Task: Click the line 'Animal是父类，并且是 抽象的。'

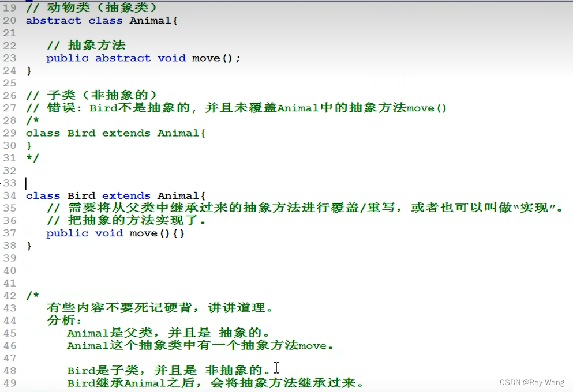Action: pos(168,333)
